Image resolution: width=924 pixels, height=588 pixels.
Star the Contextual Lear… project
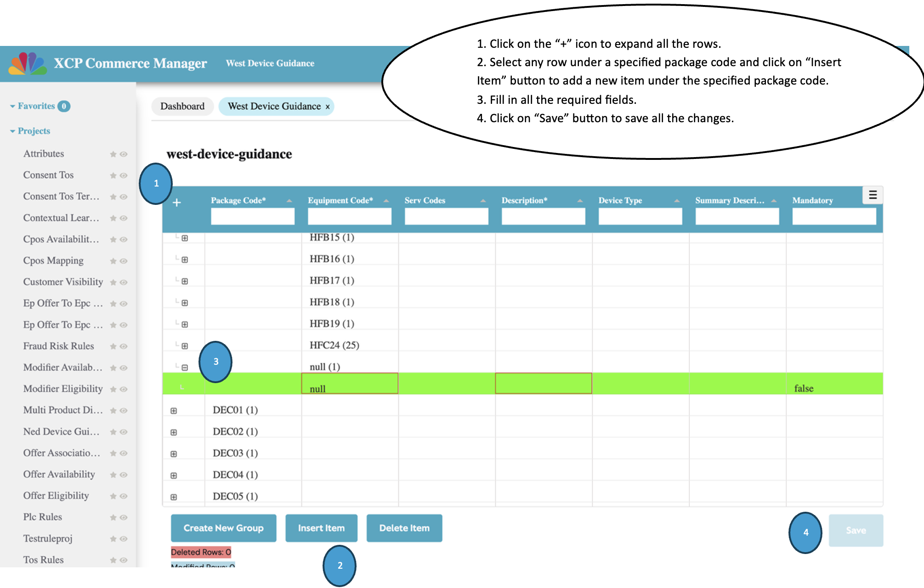coord(113,218)
